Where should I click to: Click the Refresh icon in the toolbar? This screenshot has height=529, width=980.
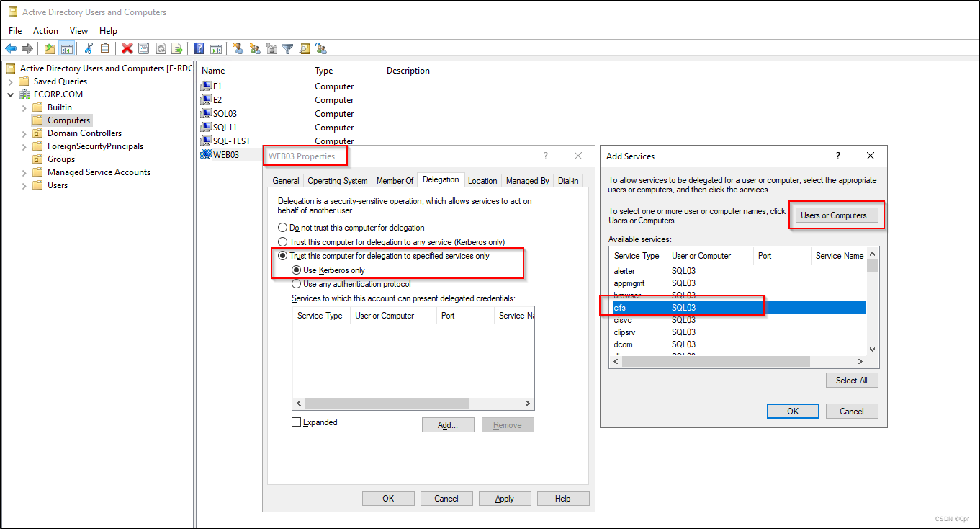coord(161,48)
